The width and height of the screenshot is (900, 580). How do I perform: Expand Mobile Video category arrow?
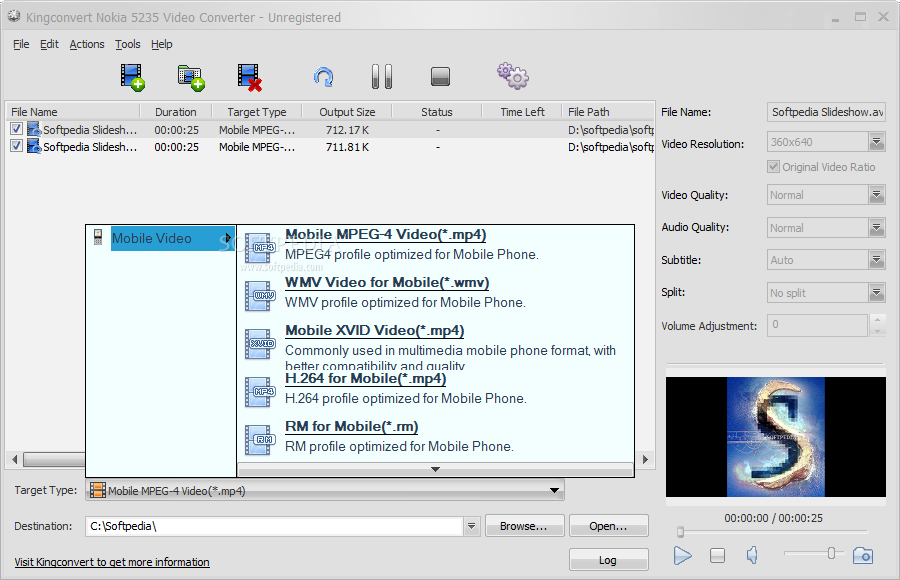[x=228, y=238]
